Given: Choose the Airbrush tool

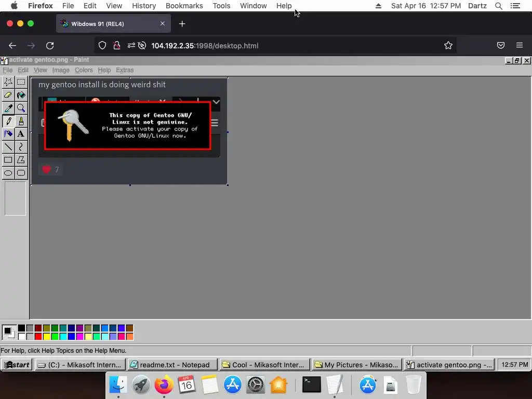Looking at the screenshot, I should (8, 134).
